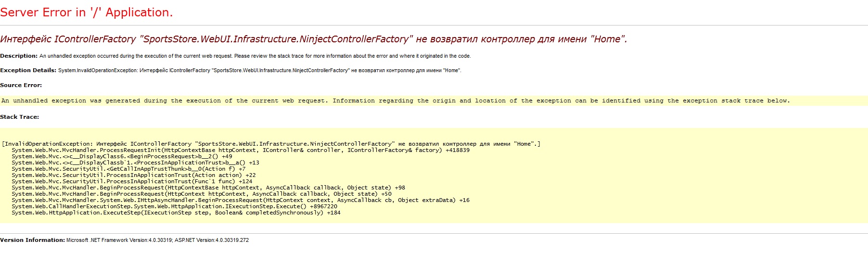Viewport: 868px width, 277px height.
Task: Select the italic IControllerFactory error message heading
Action: point(314,39)
